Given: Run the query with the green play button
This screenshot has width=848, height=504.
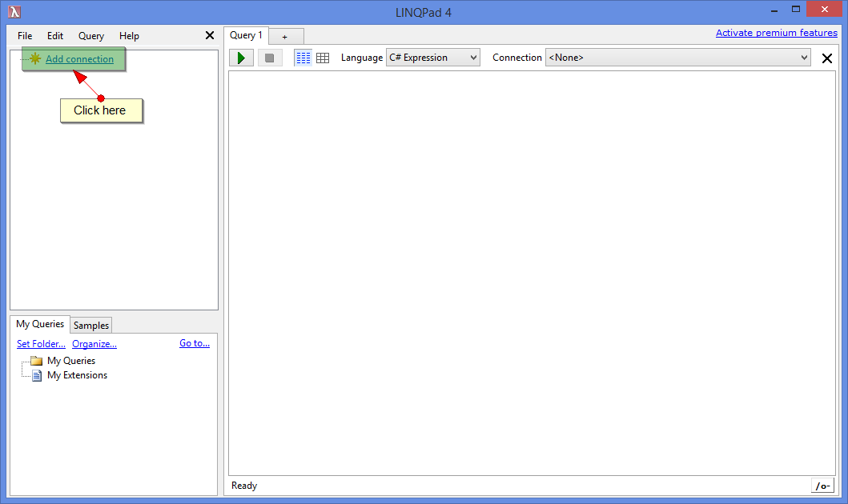Looking at the screenshot, I should (x=241, y=58).
